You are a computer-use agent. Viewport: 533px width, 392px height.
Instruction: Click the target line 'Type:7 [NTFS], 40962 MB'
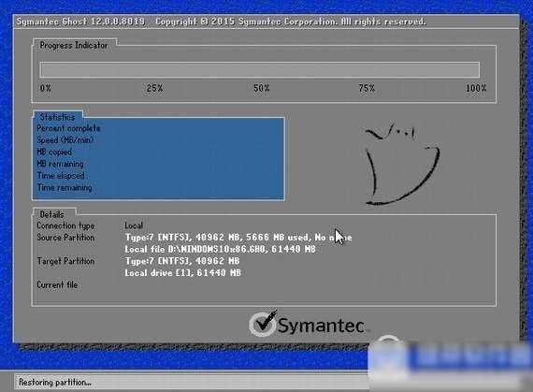[182, 261]
